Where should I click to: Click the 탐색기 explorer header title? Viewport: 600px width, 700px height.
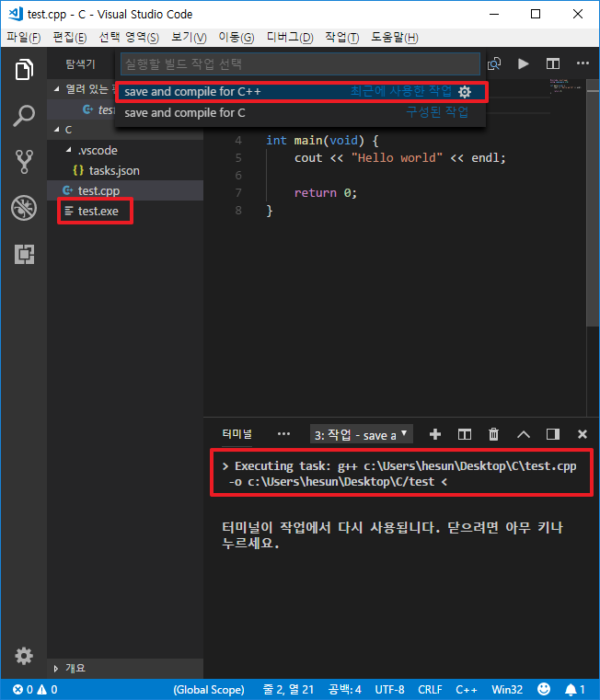coord(80,63)
